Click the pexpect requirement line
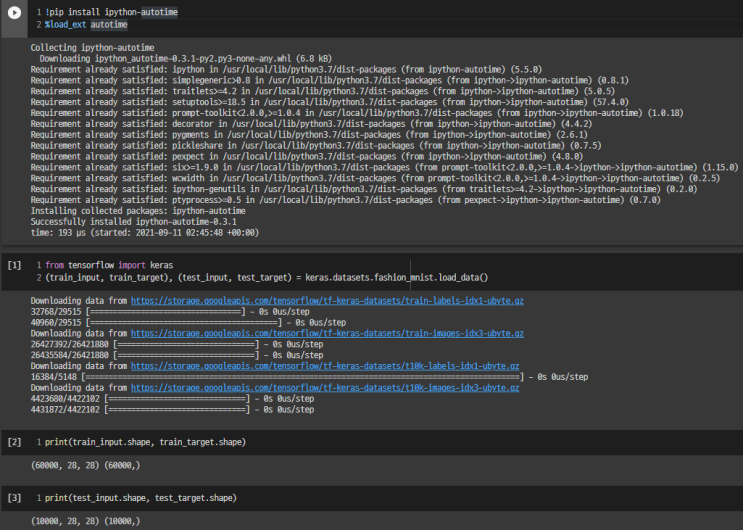 click(x=307, y=156)
